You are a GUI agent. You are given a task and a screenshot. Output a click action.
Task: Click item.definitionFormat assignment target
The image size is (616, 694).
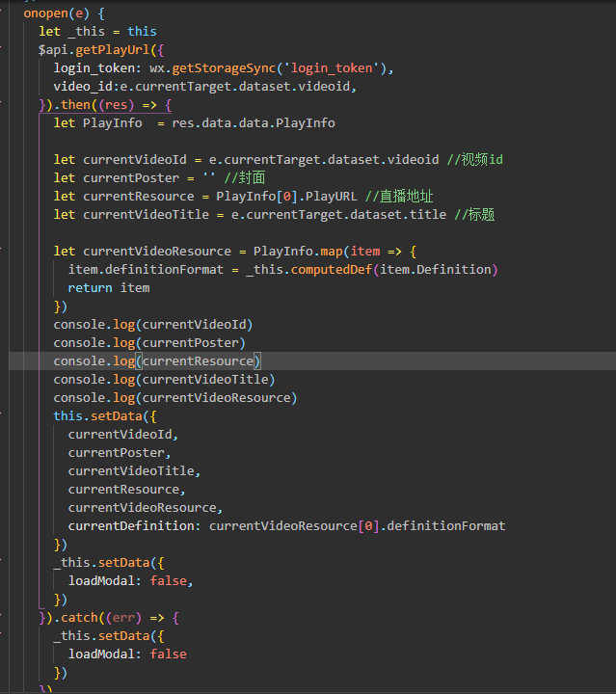click(146, 270)
